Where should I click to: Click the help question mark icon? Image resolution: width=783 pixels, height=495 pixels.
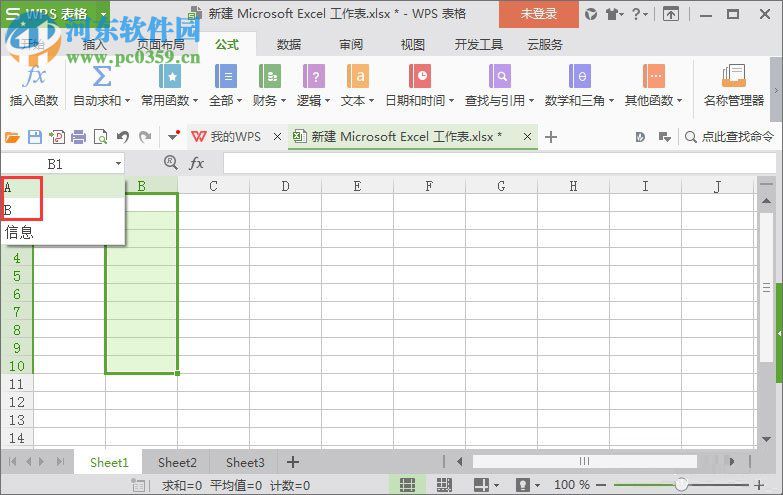coord(636,14)
